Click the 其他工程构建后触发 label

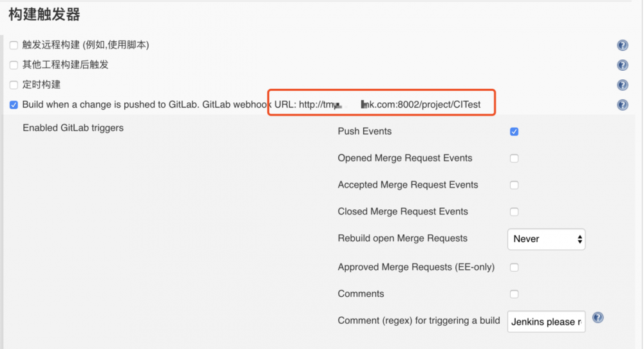pyautogui.click(x=65, y=64)
